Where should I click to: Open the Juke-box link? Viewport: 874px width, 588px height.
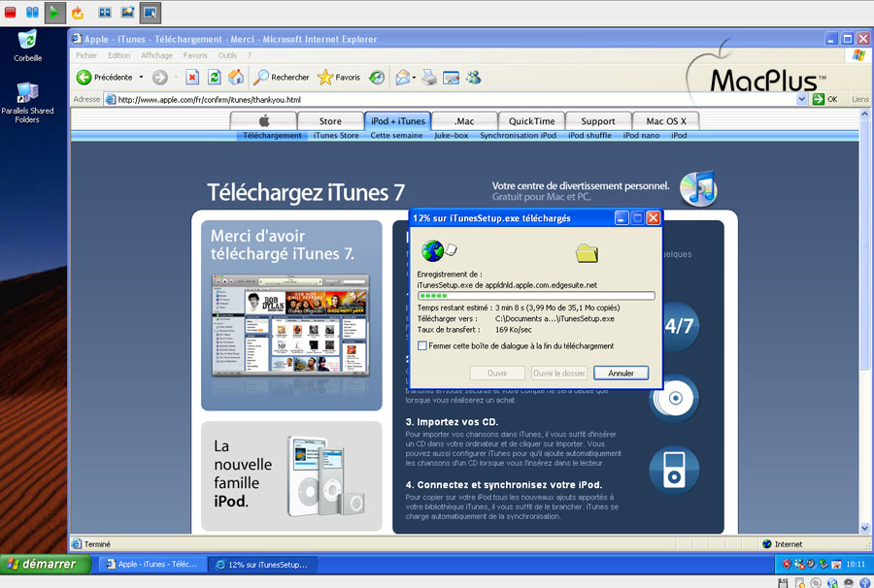coord(452,135)
